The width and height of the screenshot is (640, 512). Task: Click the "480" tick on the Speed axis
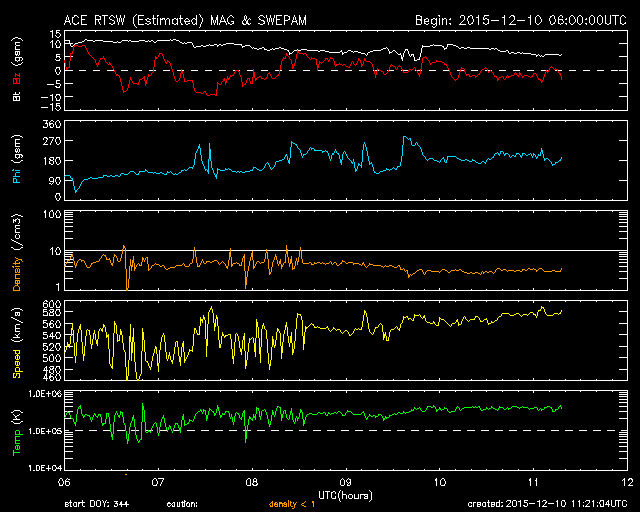[52, 370]
